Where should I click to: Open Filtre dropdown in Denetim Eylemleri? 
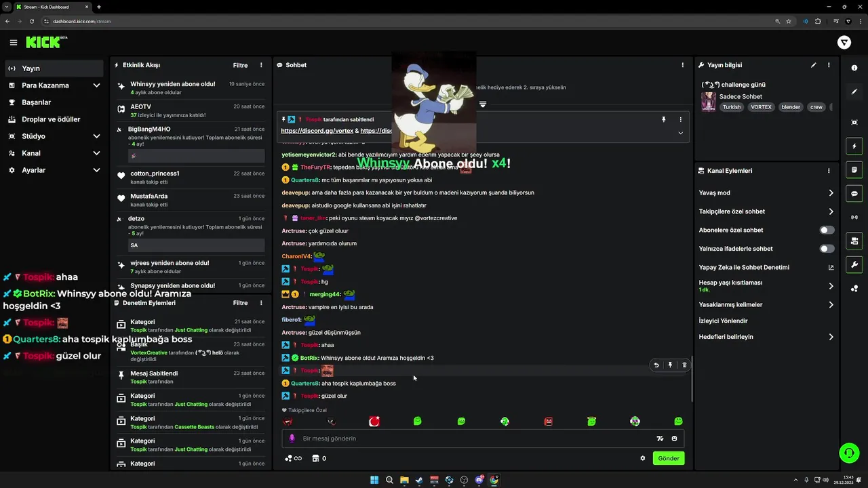click(x=240, y=303)
